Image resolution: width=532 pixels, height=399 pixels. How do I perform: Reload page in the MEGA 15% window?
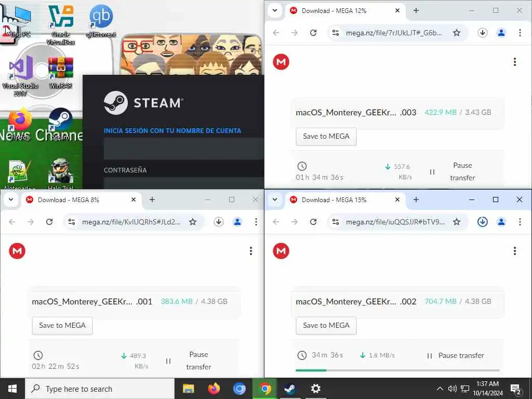point(313,222)
